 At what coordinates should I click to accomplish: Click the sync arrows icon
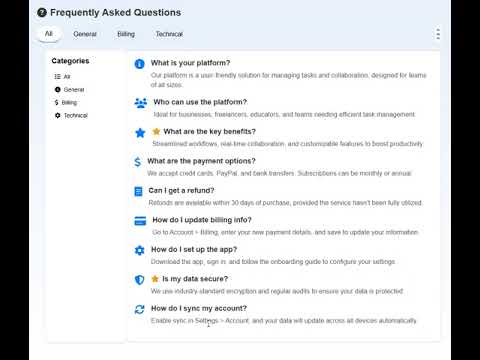[139, 309]
